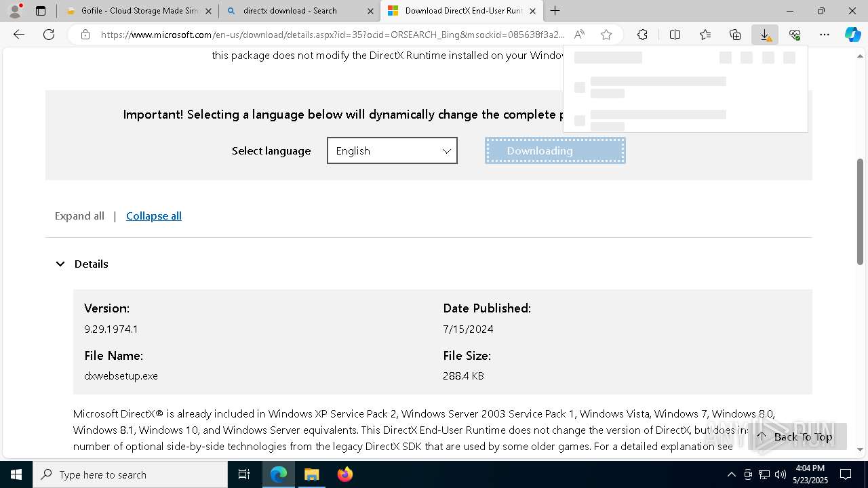Open the Select language dropdown
Screen dimensions: 868x488
(392, 150)
